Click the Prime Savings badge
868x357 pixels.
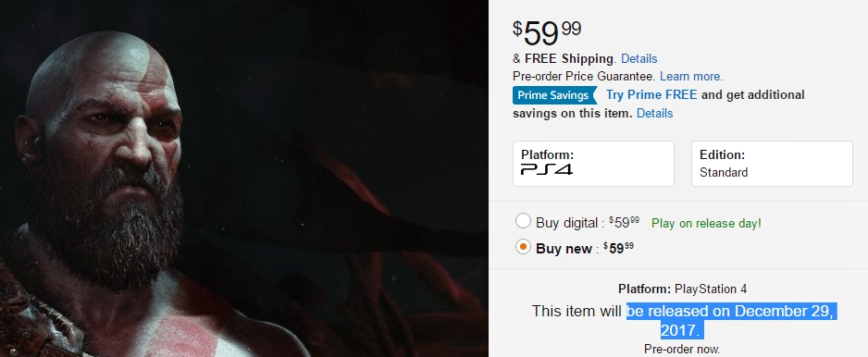tap(554, 95)
